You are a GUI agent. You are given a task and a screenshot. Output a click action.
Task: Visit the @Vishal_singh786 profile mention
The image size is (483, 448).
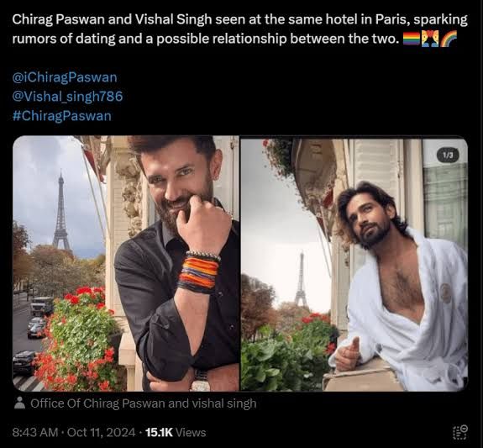point(67,97)
